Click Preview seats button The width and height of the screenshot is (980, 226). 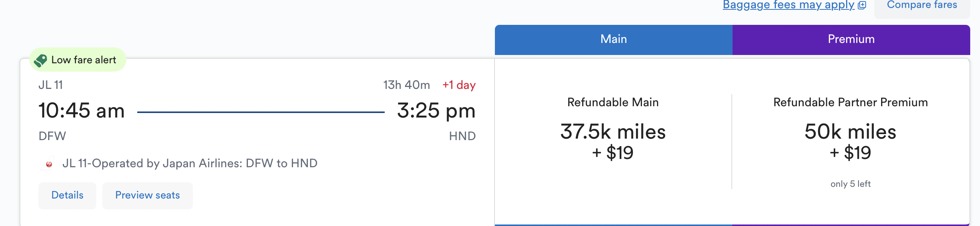coord(147,195)
